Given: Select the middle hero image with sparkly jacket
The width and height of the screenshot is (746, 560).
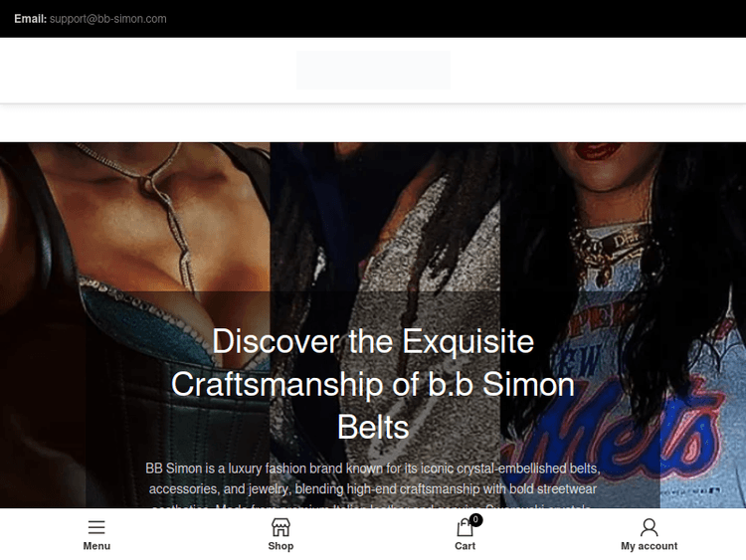Looking at the screenshot, I should pyautogui.click(x=385, y=325).
